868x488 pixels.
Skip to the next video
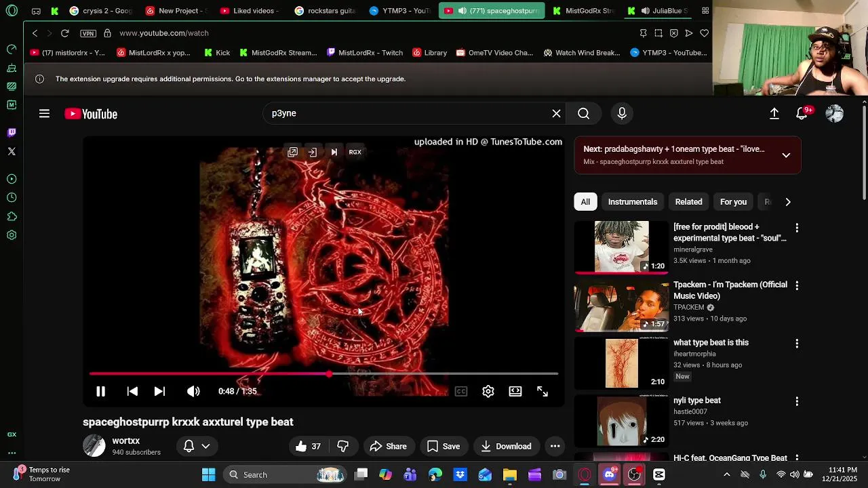(x=159, y=391)
